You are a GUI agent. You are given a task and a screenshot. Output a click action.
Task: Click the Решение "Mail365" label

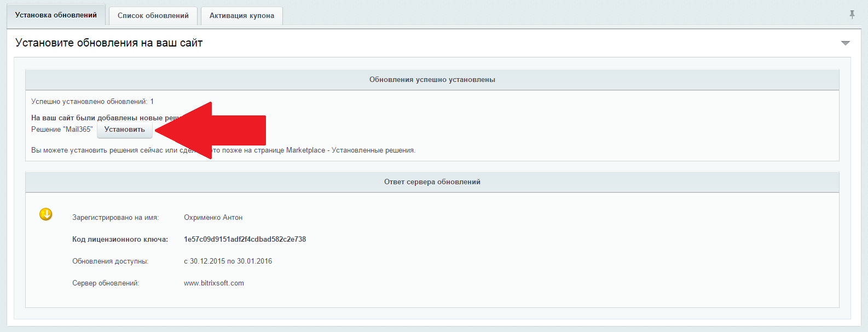point(62,130)
